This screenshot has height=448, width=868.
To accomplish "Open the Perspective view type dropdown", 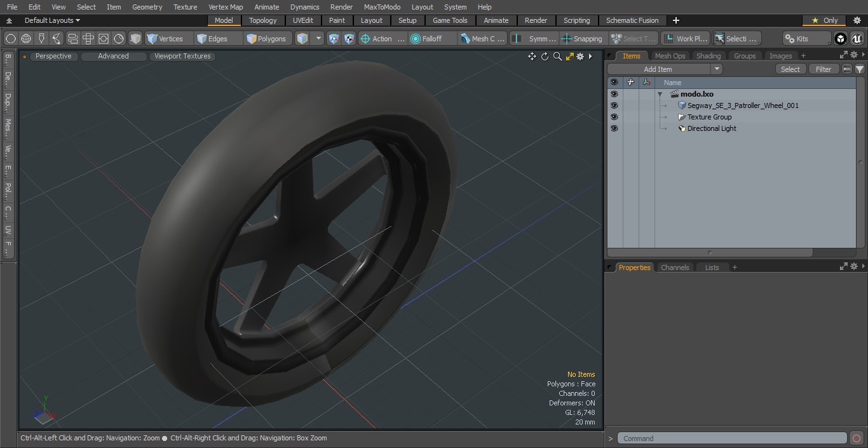I will (53, 57).
